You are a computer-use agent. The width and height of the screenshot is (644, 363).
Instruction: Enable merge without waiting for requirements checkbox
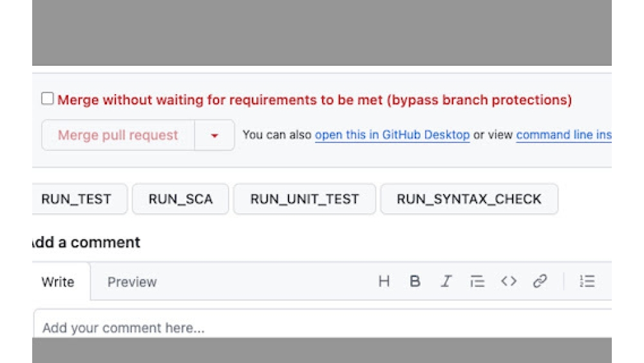(48, 99)
